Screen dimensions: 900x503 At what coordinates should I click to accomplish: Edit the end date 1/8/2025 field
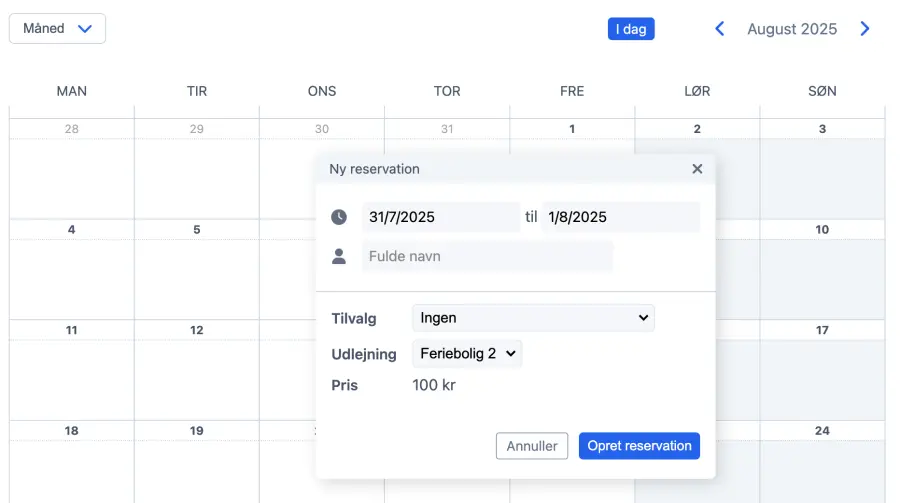coord(620,217)
